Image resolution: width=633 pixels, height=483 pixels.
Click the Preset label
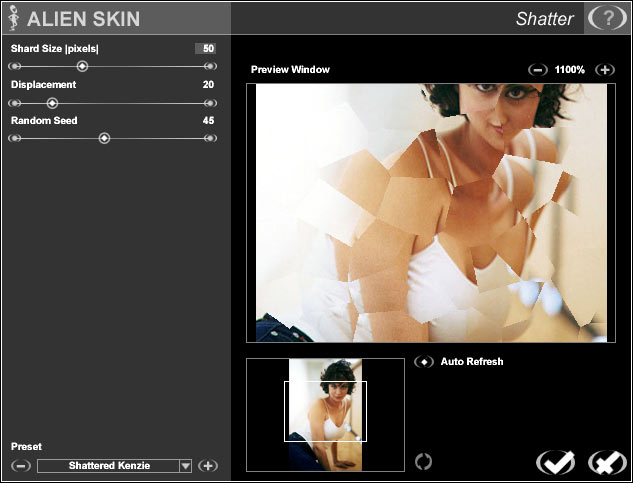26,447
